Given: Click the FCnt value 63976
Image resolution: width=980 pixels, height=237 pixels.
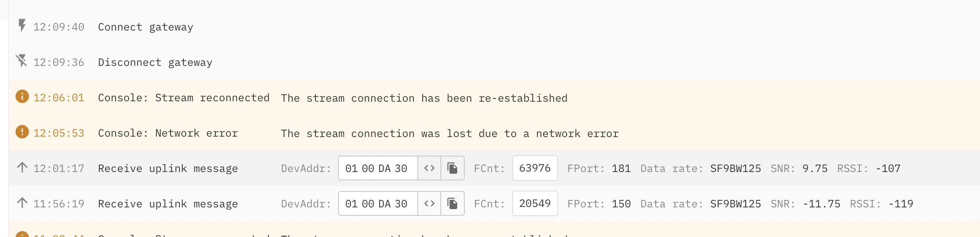Looking at the screenshot, I should click(535, 168).
